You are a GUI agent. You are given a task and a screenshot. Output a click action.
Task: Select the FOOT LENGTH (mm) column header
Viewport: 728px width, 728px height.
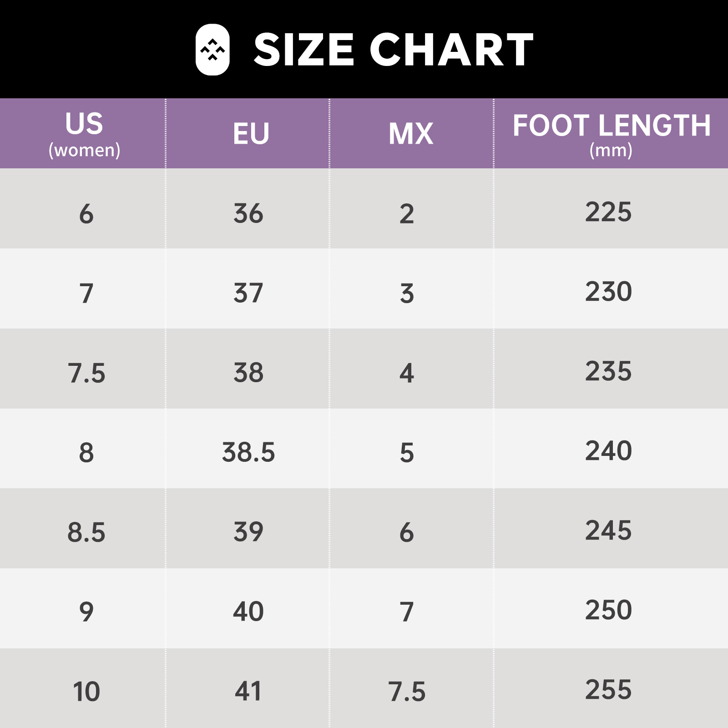coord(611,134)
